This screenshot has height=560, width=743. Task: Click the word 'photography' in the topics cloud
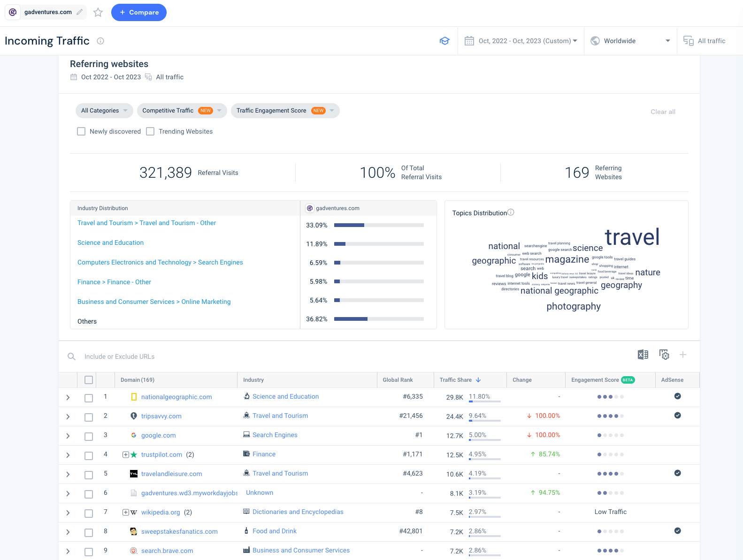pyautogui.click(x=574, y=306)
